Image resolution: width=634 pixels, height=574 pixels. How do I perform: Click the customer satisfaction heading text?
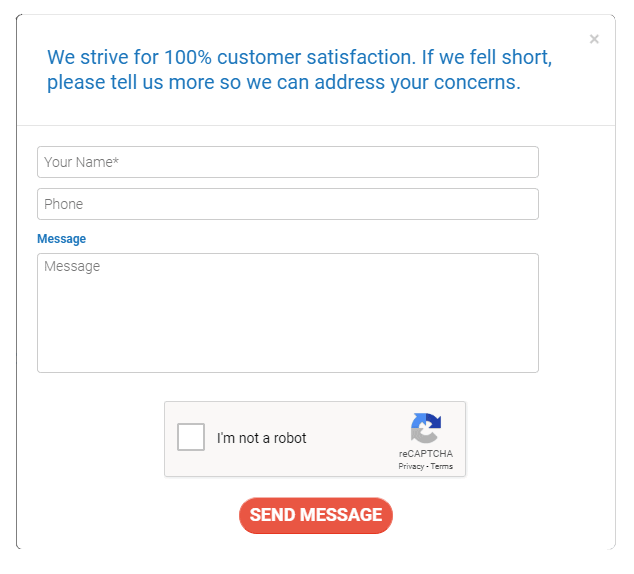300,70
